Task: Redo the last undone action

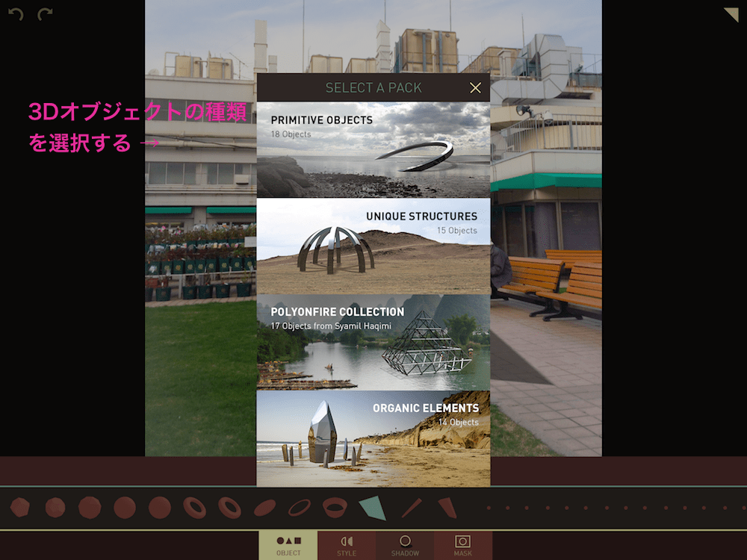Action: [x=45, y=14]
